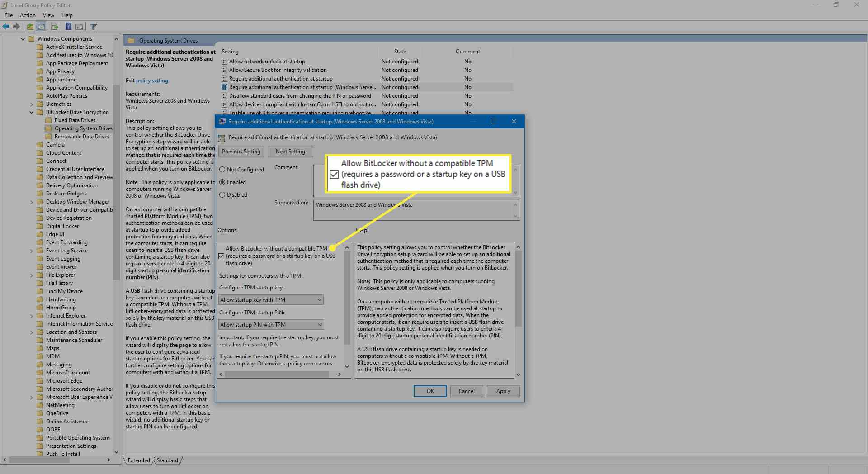Viewport: 868px width, 474px height.
Task: Click policy icon for Allow network unlock at startup
Action: point(224,62)
